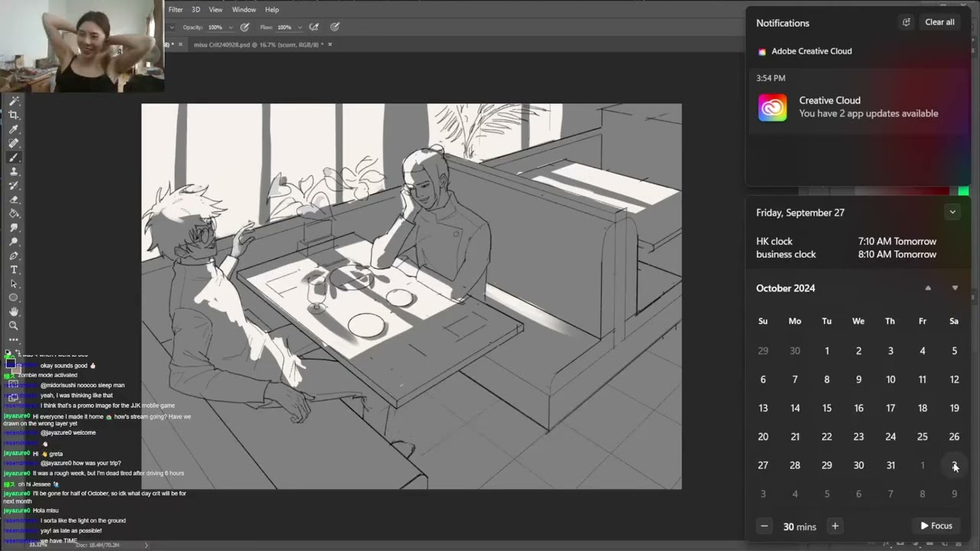The image size is (980, 551).
Task: Select the History Brush tool
Action: (x=14, y=185)
